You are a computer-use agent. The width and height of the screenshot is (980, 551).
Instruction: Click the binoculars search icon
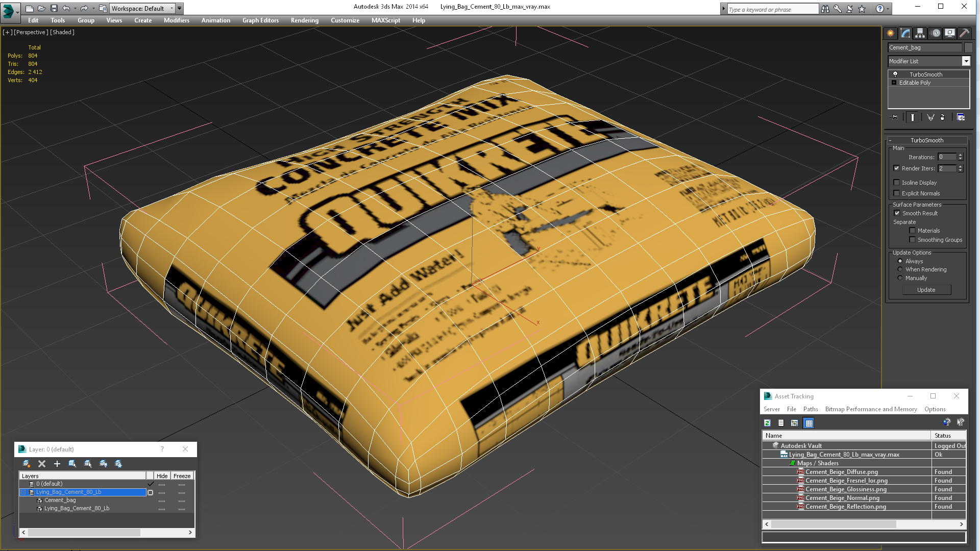(x=825, y=9)
